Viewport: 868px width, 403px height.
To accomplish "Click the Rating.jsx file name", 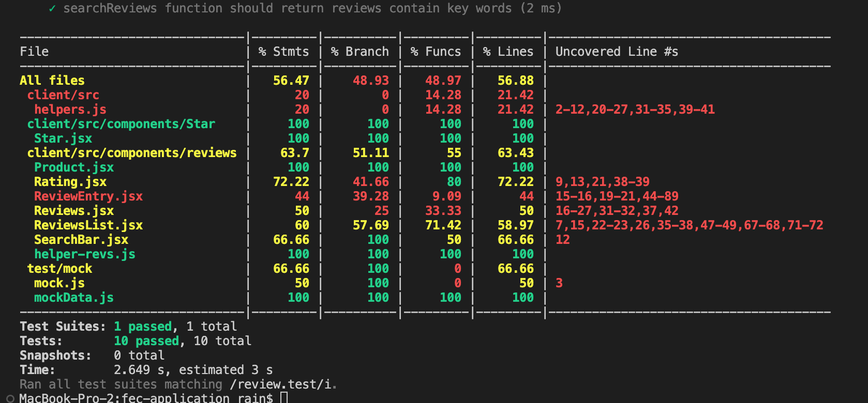I will tap(70, 182).
